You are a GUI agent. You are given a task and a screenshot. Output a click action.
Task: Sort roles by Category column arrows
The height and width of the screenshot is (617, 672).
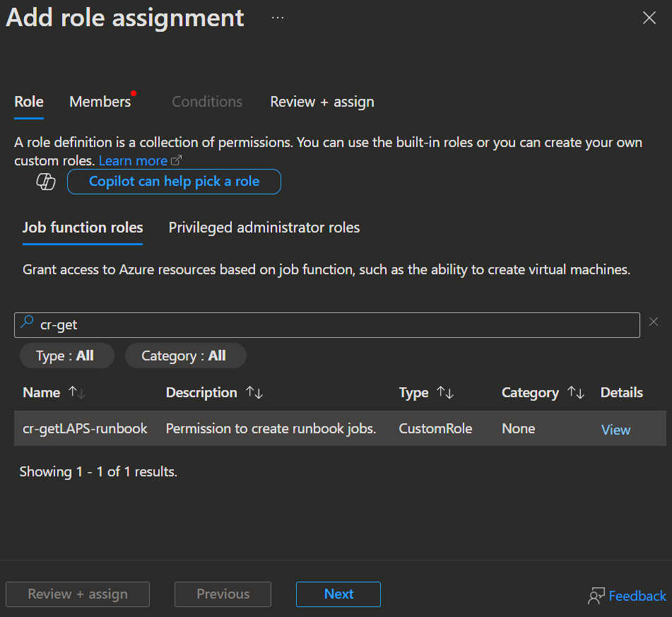click(x=576, y=393)
